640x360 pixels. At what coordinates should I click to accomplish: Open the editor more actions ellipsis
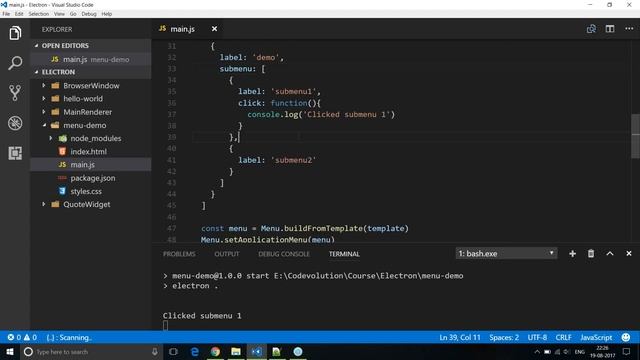point(629,29)
